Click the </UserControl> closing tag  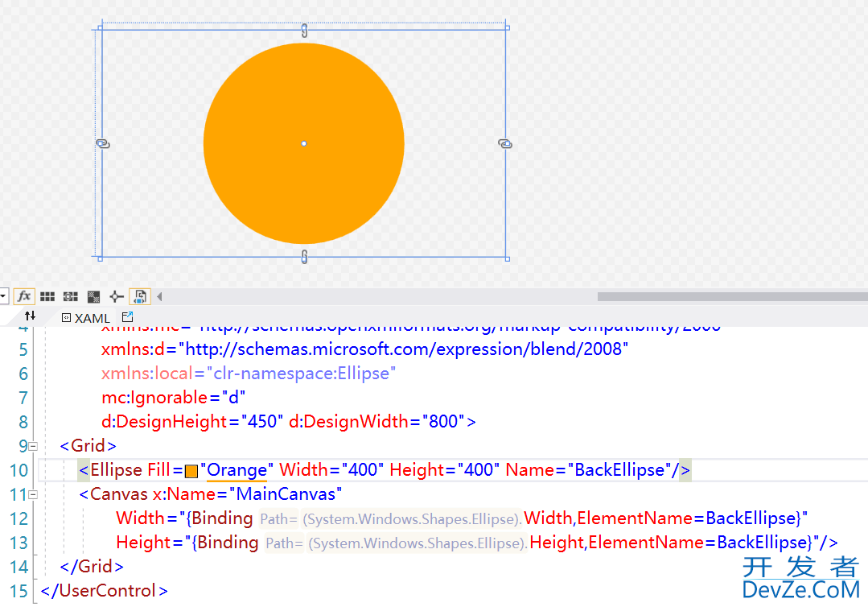(x=104, y=591)
